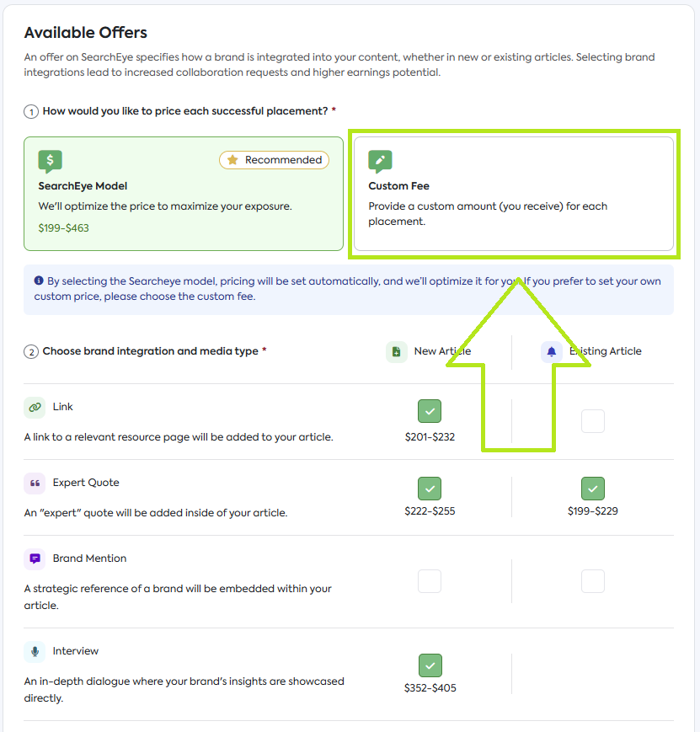The image size is (700, 732).
Task: Click the Brand Mention chat icon
Action: (x=35, y=559)
